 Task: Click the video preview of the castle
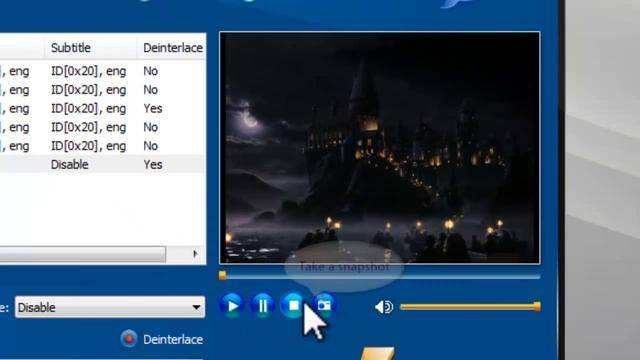point(380,148)
